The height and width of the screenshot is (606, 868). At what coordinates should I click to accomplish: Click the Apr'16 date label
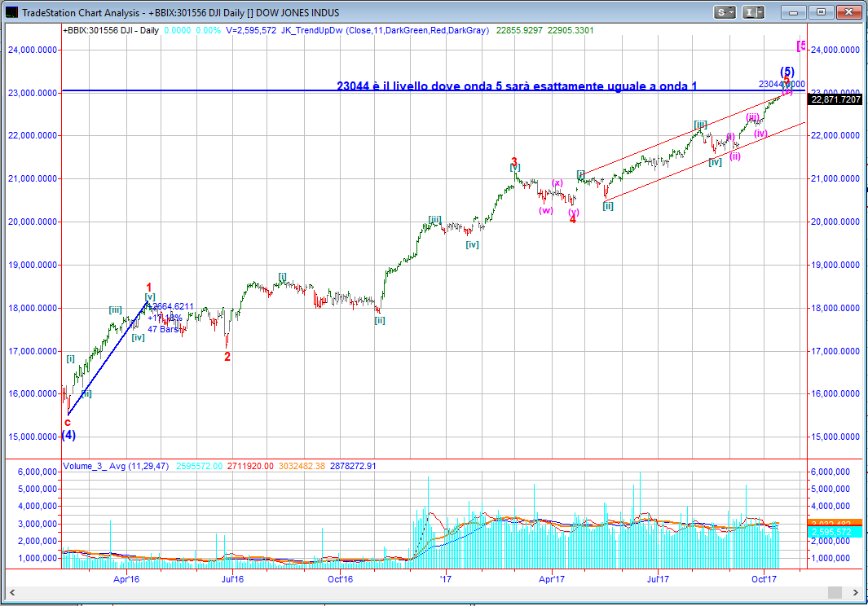(126, 579)
